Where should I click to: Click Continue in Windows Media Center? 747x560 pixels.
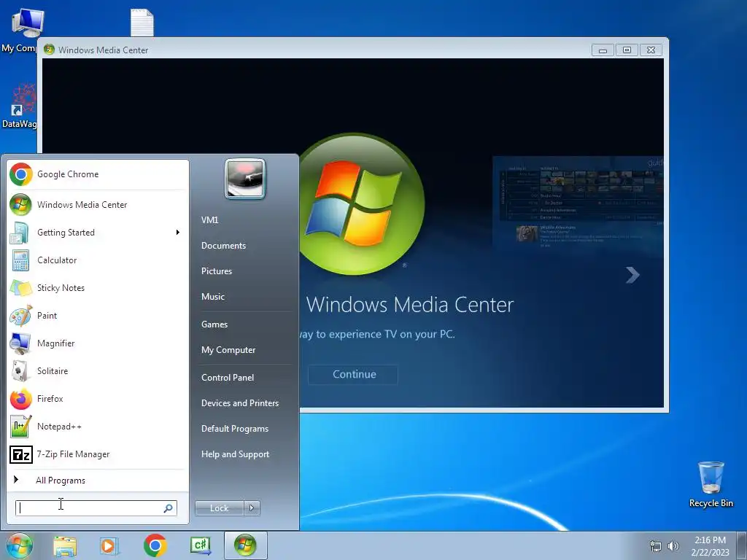point(353,375)
